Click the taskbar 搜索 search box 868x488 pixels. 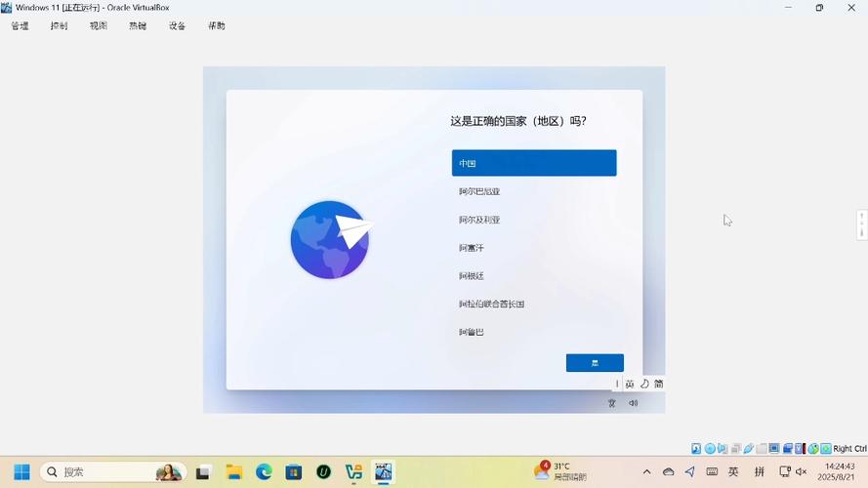pos(113,472)
